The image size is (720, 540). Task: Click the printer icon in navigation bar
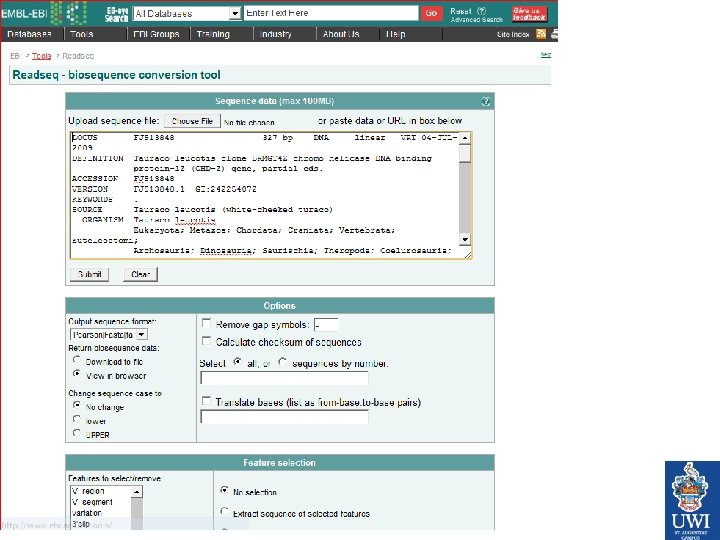[555, 34]
